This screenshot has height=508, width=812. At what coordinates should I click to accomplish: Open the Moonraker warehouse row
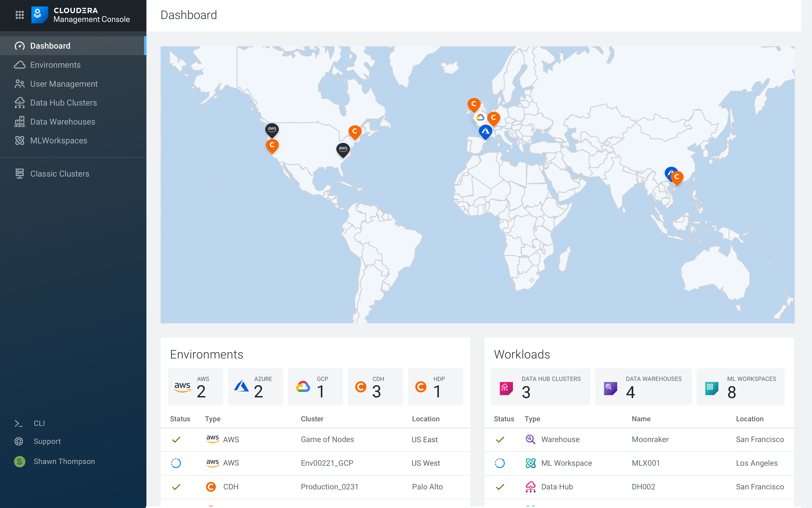click(639, 439)
